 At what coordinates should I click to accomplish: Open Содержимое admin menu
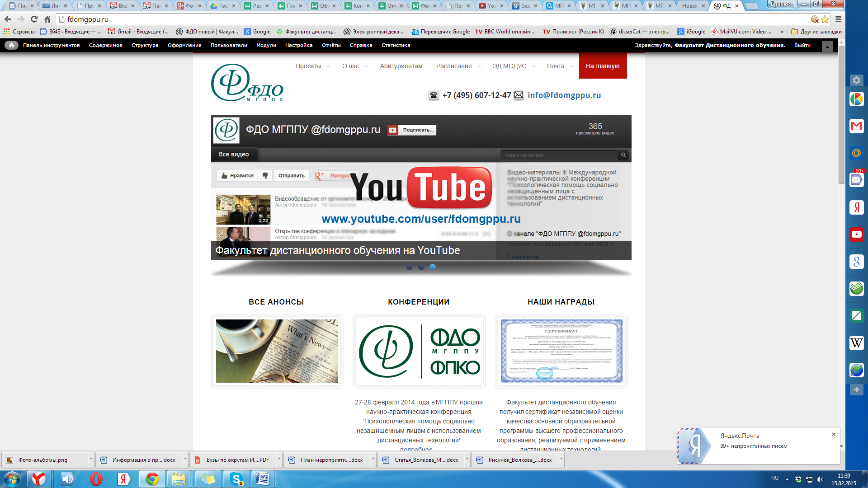106,45
